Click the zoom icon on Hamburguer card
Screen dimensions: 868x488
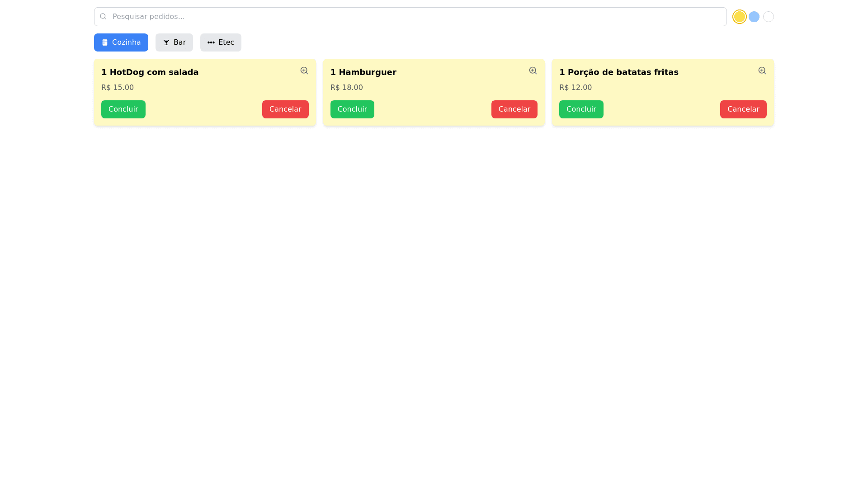click(x=533, y=70)
